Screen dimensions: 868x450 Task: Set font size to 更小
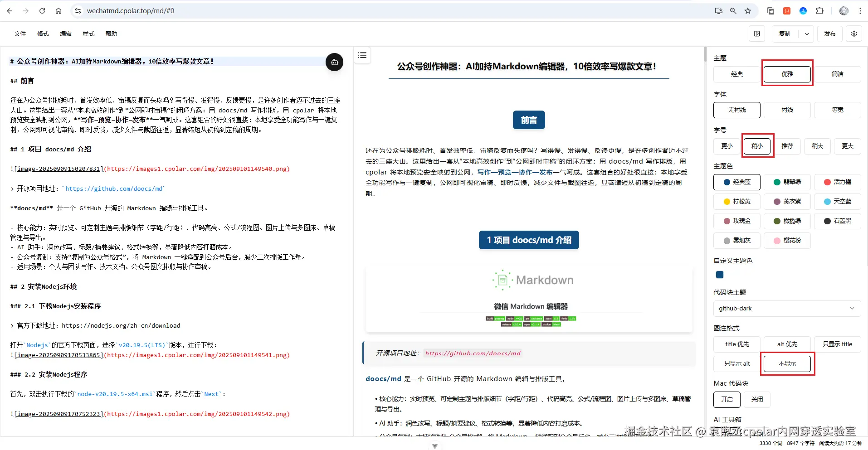(727, 146)
